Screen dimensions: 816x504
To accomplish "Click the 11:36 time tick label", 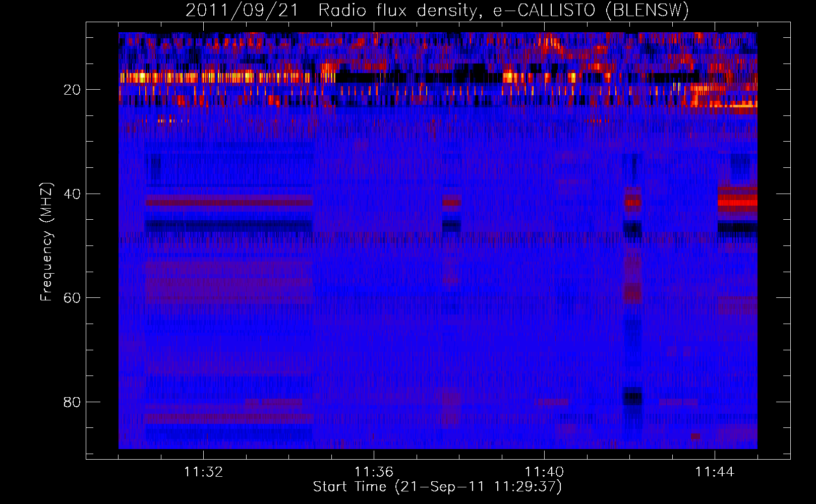I will [x=374, y=472].
